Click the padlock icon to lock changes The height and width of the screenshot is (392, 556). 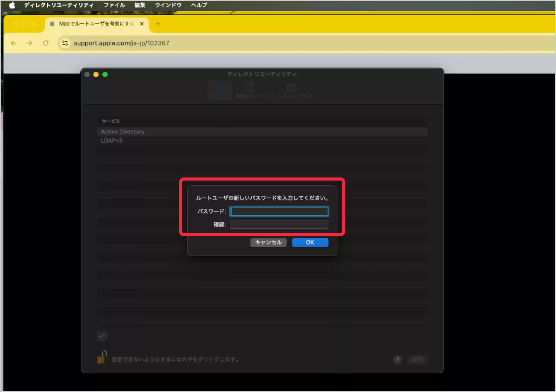[102, 358]
